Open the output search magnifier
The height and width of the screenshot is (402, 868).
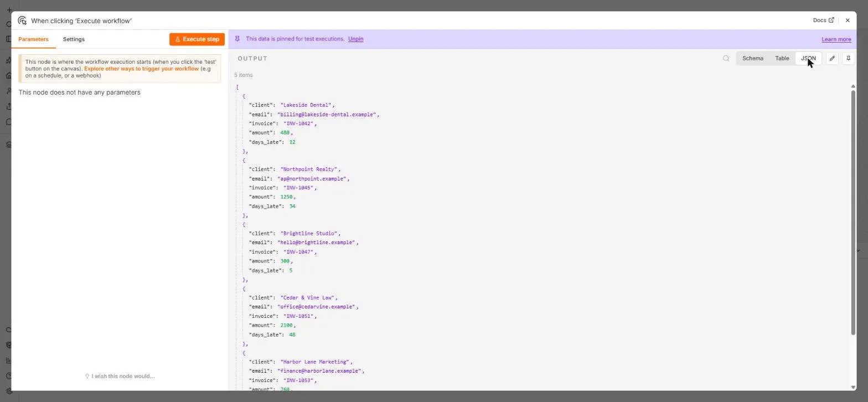coord(726,58)
